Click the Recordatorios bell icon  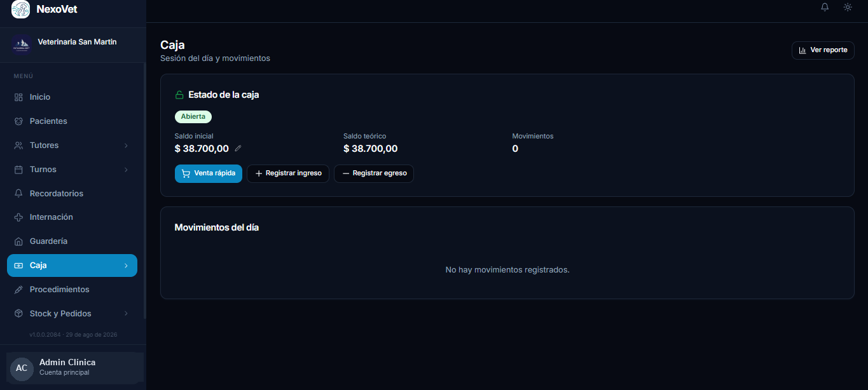pyautogui.click(x=18, y=194)
